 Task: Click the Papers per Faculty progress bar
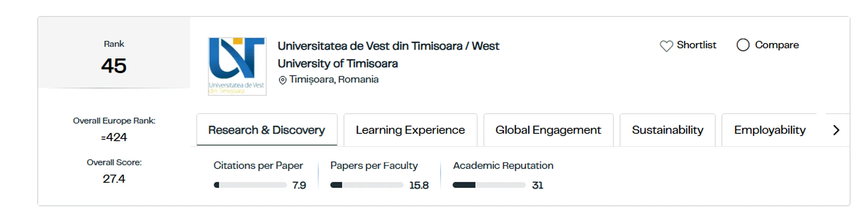[367, 185]
